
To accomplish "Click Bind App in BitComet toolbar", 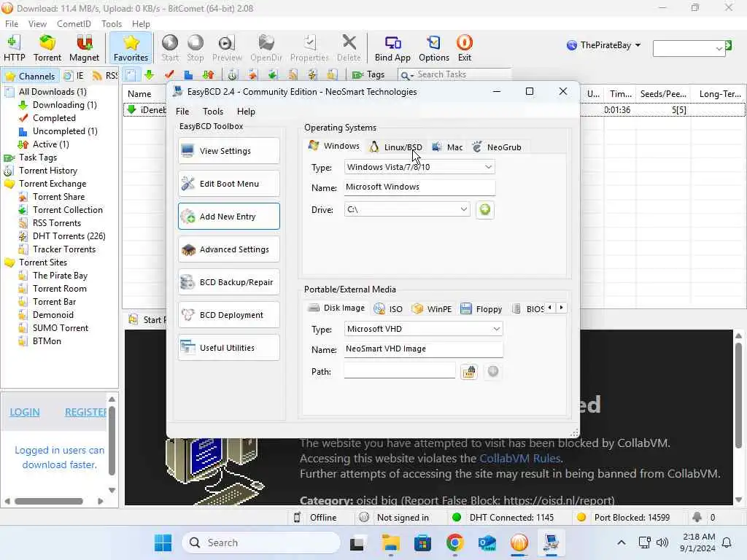I will pyautogui.click(x=392, y=48).
